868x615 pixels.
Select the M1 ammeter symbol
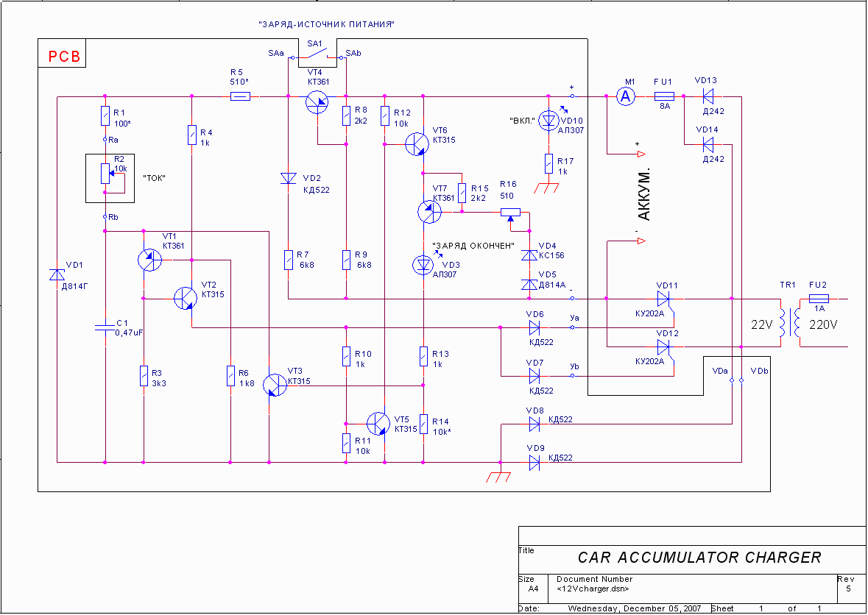coord(626,97)
